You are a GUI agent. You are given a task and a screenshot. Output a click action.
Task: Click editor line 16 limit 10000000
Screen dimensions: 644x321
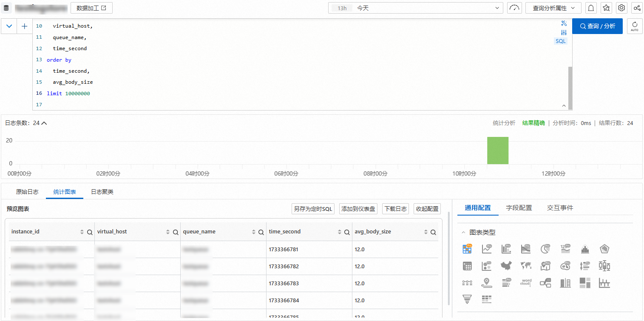(68, 94)
